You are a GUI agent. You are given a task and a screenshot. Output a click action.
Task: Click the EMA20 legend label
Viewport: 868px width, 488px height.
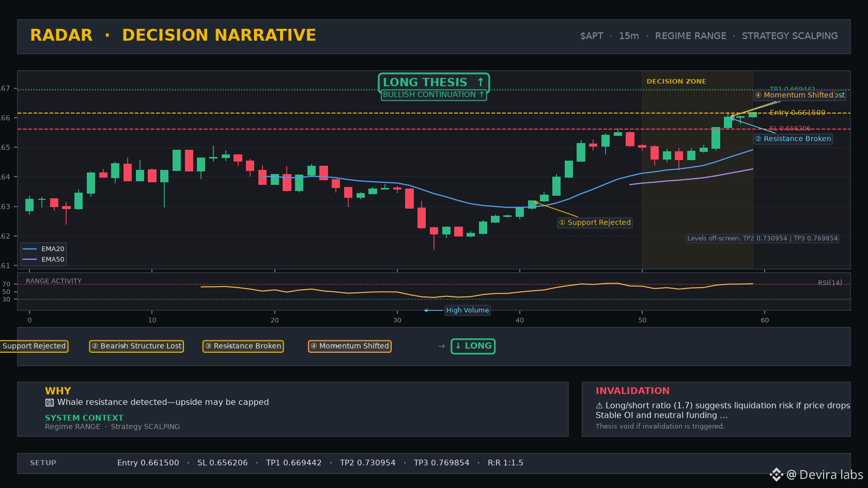[53, 249]
